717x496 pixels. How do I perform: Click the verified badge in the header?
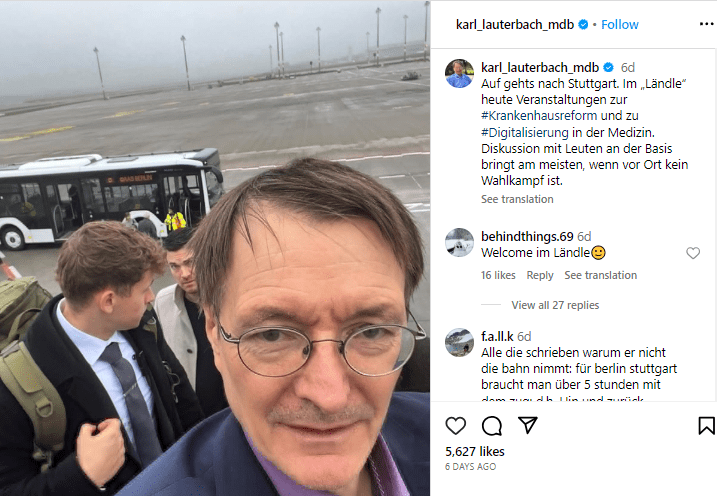[583, 24]
